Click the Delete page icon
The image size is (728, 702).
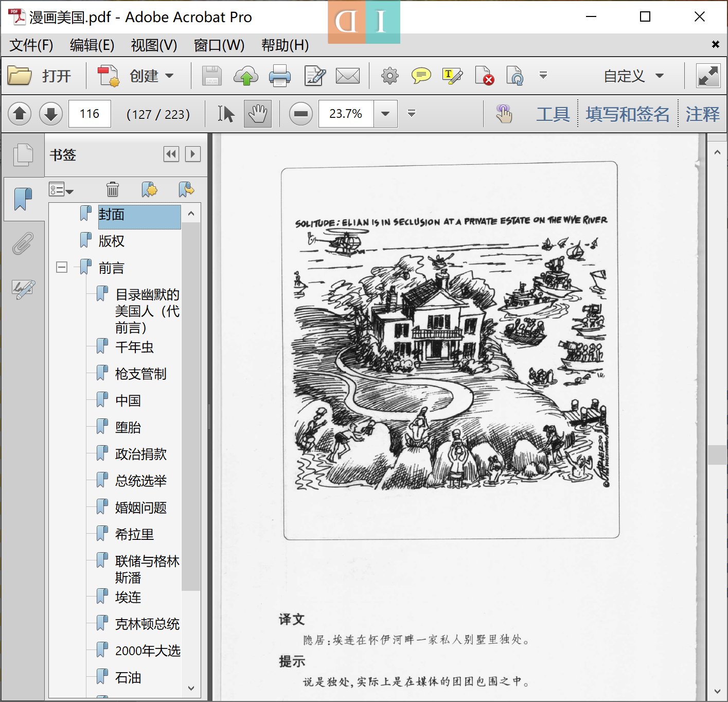point(484,76)
